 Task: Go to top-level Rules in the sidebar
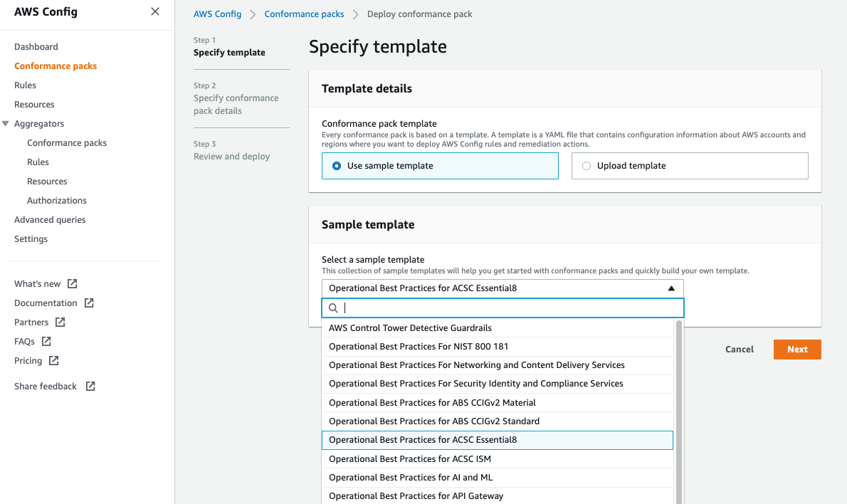tap(25, 85)
